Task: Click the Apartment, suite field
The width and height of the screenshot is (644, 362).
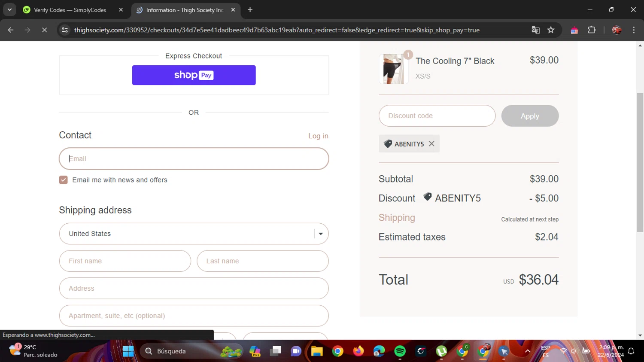Action: tap(194, 316)
